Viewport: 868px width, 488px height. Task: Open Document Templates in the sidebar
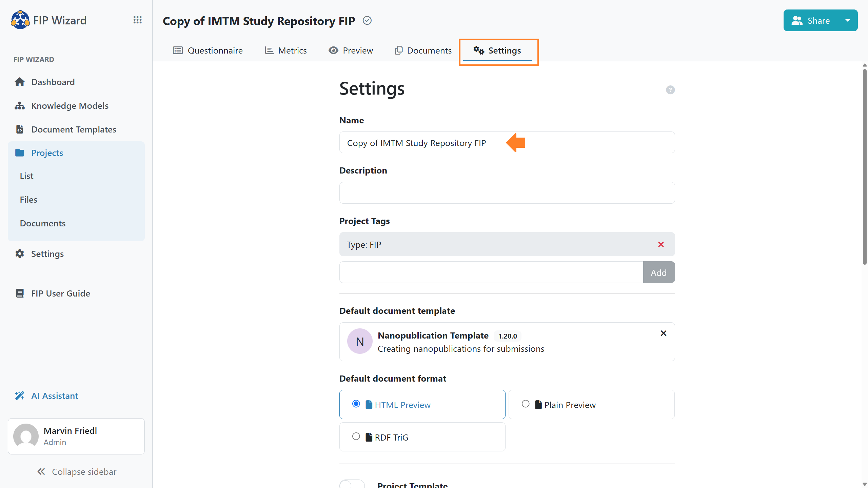[x=76, y=129]
